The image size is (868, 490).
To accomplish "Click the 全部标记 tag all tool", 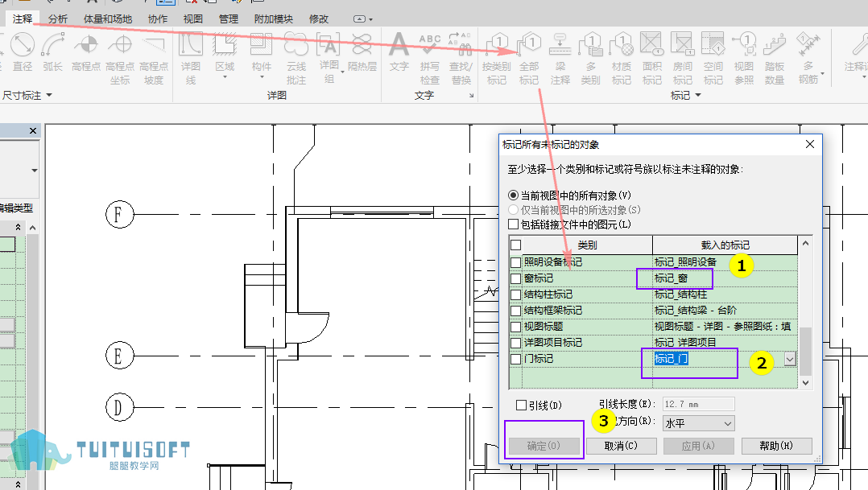I will click(529, 58).
